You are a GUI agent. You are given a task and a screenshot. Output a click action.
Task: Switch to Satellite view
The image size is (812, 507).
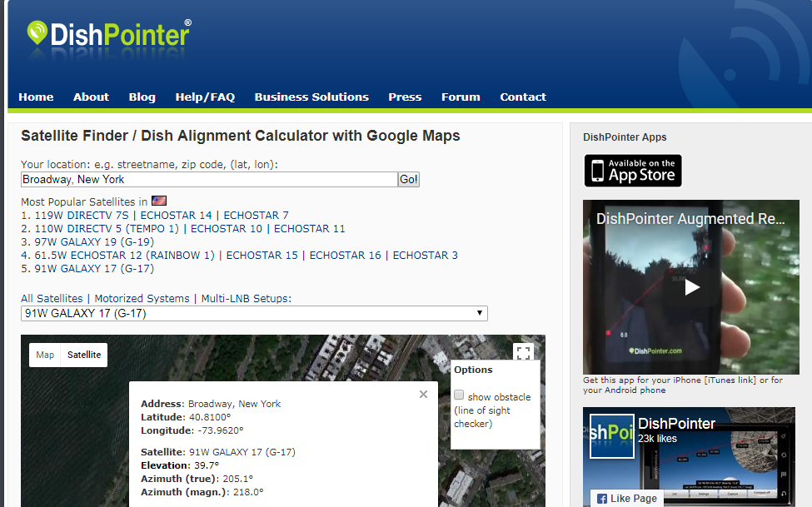(x=83, y=355)
